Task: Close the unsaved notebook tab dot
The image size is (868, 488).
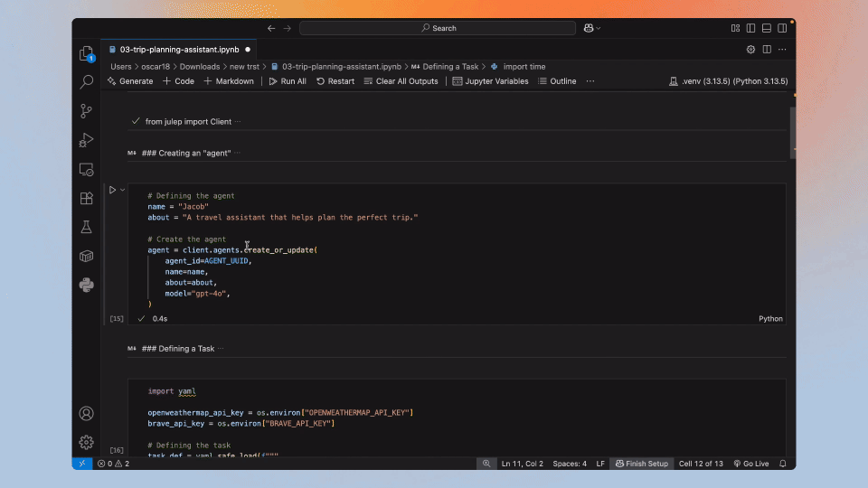Action: [248, 49]
